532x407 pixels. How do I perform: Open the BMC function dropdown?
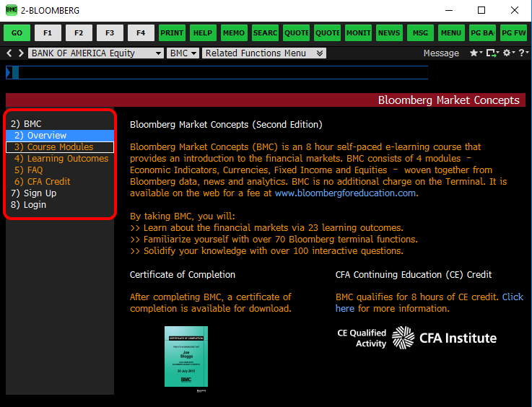coord(183,53)
